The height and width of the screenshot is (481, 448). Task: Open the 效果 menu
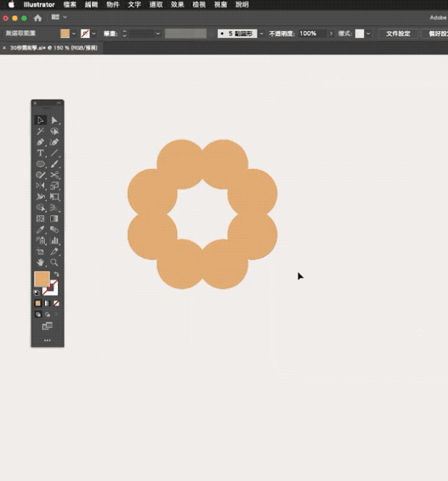coord(177,4)
